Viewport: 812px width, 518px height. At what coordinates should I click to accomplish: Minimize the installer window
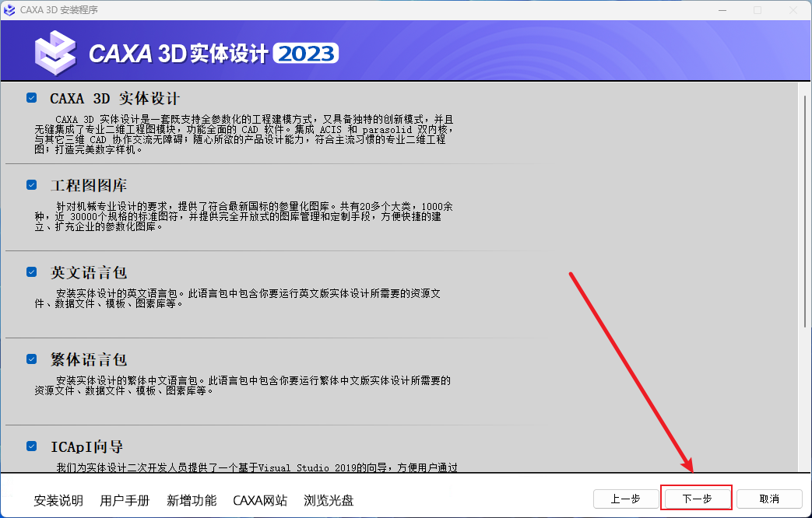coord(723,10)
